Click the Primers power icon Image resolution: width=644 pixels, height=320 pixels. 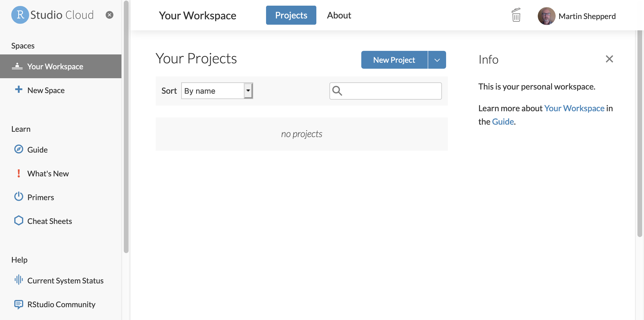point(19,197)
